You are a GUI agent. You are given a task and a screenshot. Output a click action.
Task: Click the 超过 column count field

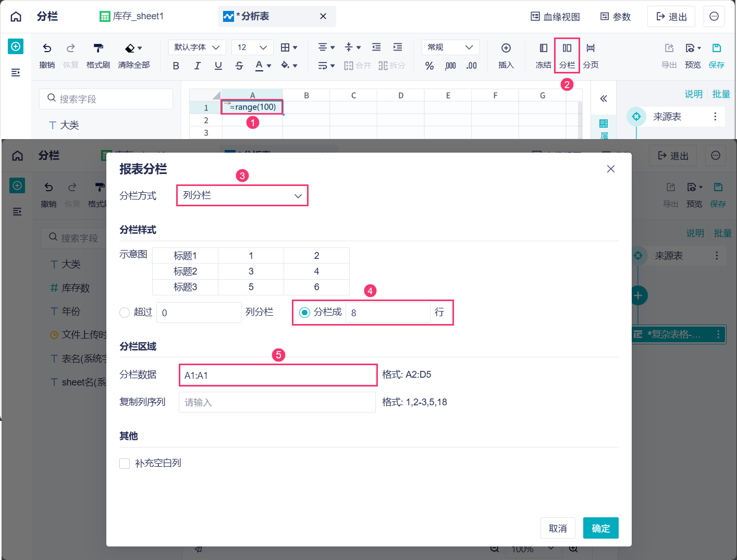pos(199,313)
